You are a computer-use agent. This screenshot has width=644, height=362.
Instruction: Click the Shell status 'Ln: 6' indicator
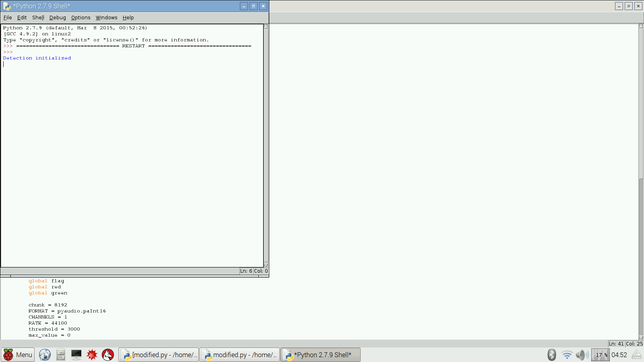click(x=246, y=271)
